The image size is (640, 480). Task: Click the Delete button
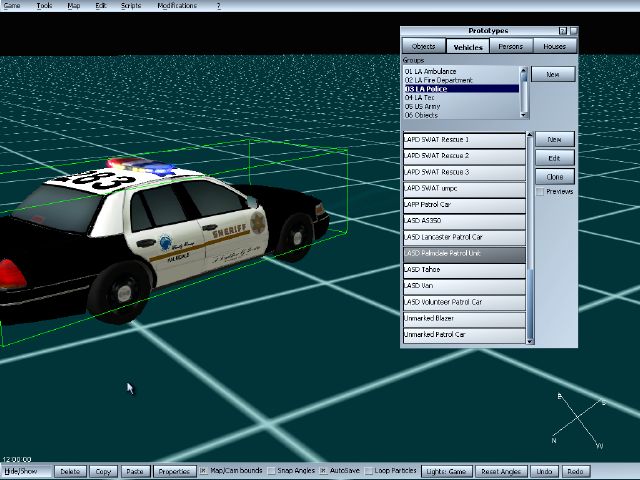tap(70, 471)
